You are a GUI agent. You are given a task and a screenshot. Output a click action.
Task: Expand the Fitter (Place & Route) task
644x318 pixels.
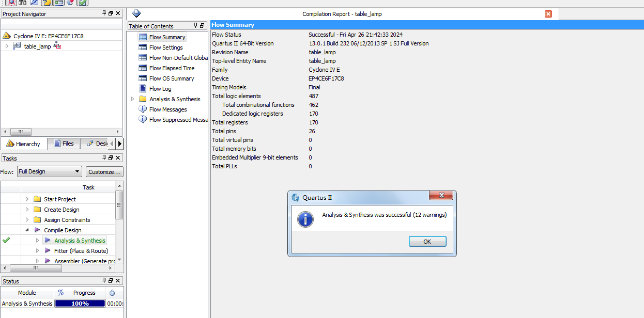pos(37,251)
